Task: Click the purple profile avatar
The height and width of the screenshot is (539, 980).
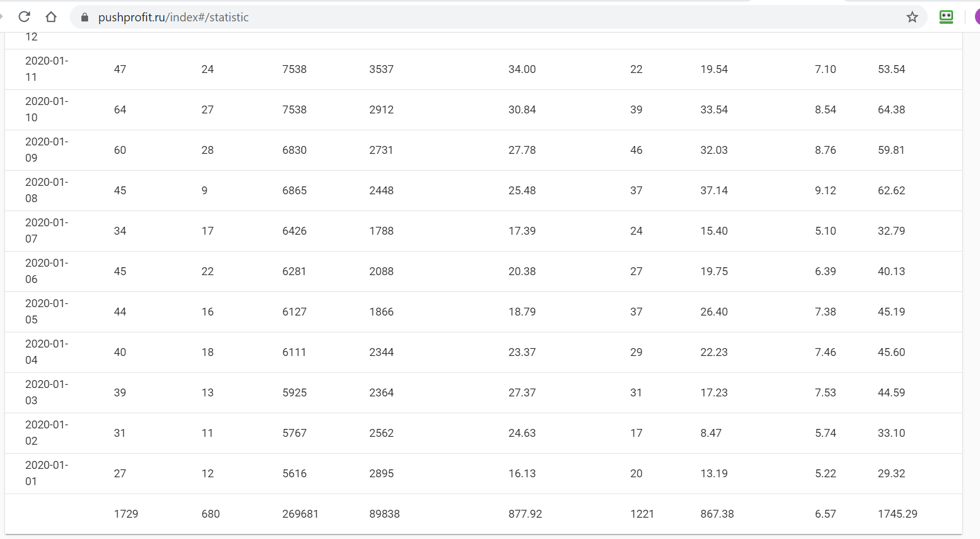Action: 977,17
